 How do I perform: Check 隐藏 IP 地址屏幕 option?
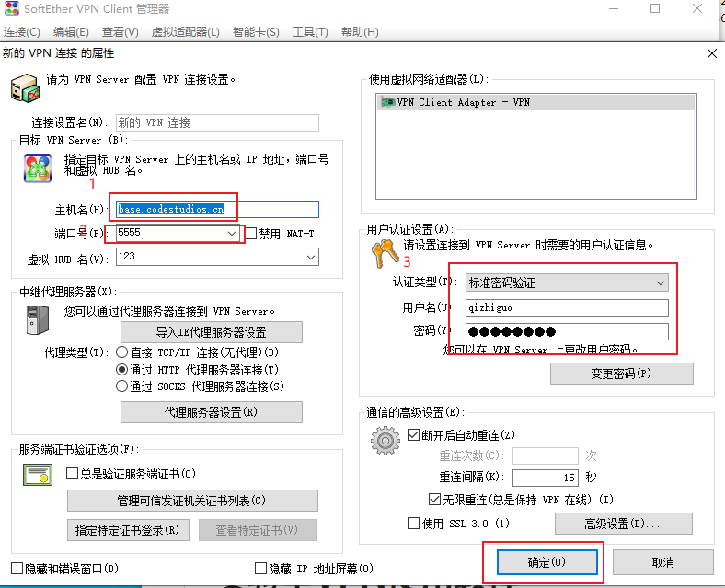tap(260, 568)
